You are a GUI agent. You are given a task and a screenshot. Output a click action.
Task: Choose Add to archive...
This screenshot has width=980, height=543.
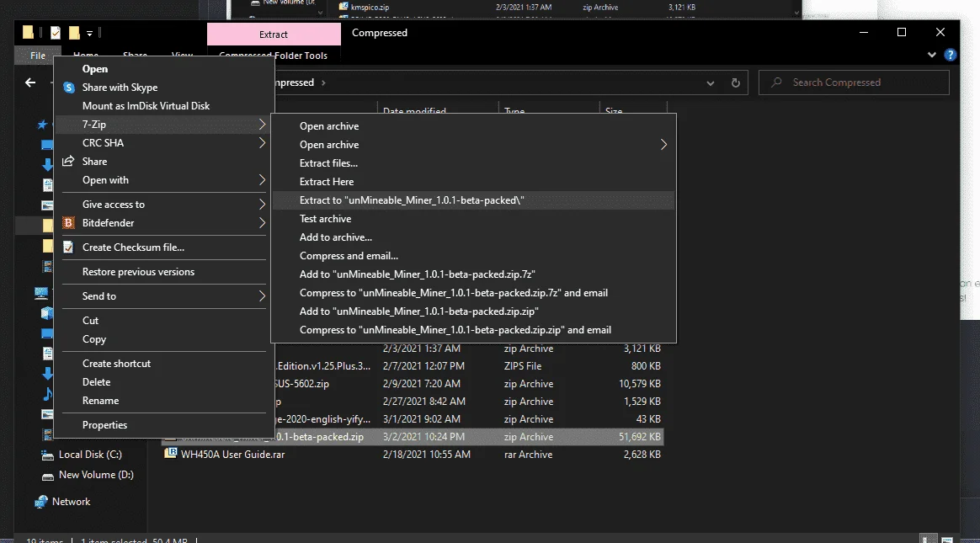pos(336,237)
